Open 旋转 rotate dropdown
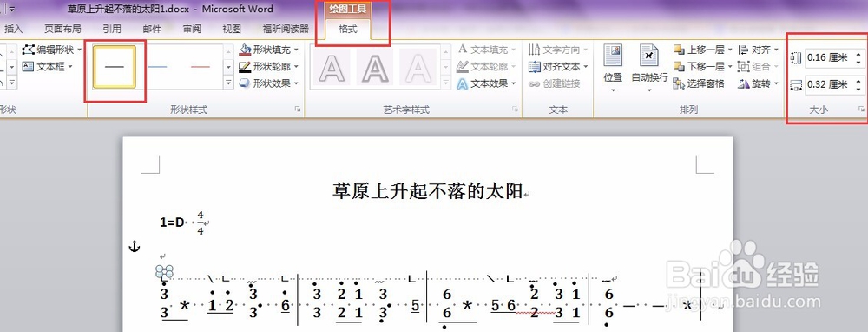The height and width of the screenshot is (332, 868). [x=759, y=83]
